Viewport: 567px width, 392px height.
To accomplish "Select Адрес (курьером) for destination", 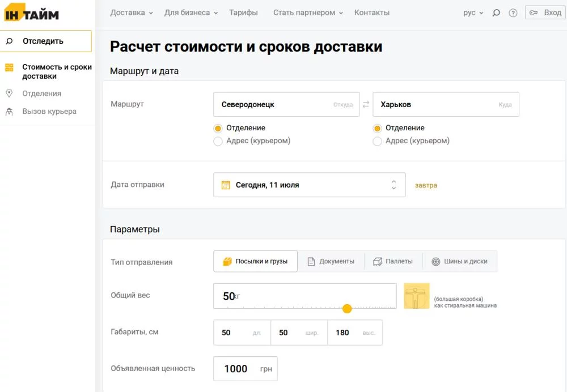I will coord(377,141).
